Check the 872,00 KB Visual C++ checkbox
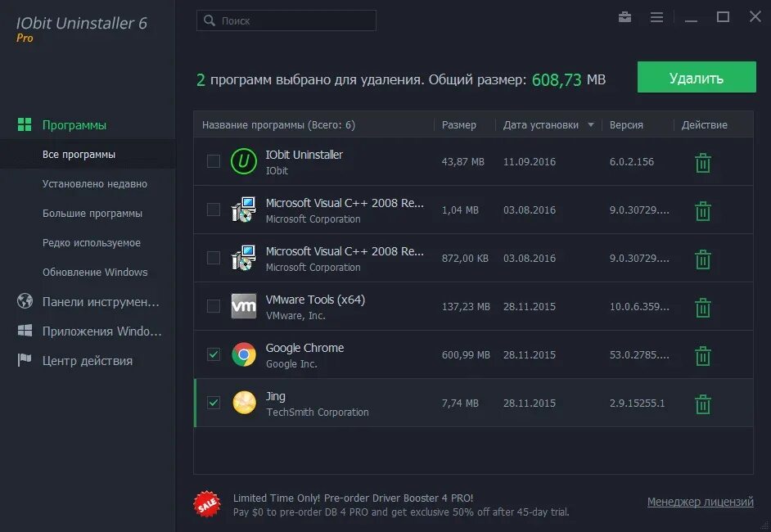 point(214,258)
